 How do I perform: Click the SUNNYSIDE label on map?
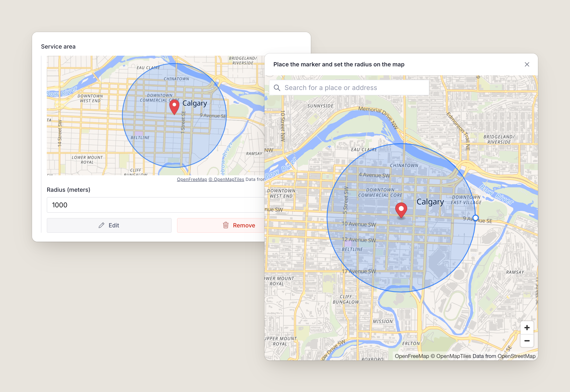pos(320,106)
